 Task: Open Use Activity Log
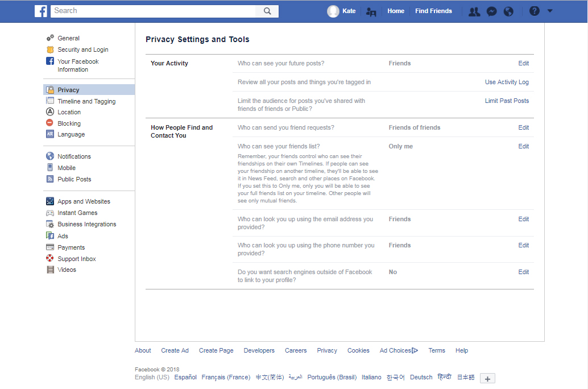coord(507,81)
